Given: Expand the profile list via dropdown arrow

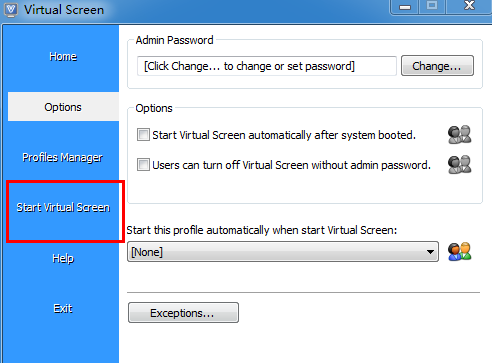Looking at the screenshot, I should click(430, 252).
